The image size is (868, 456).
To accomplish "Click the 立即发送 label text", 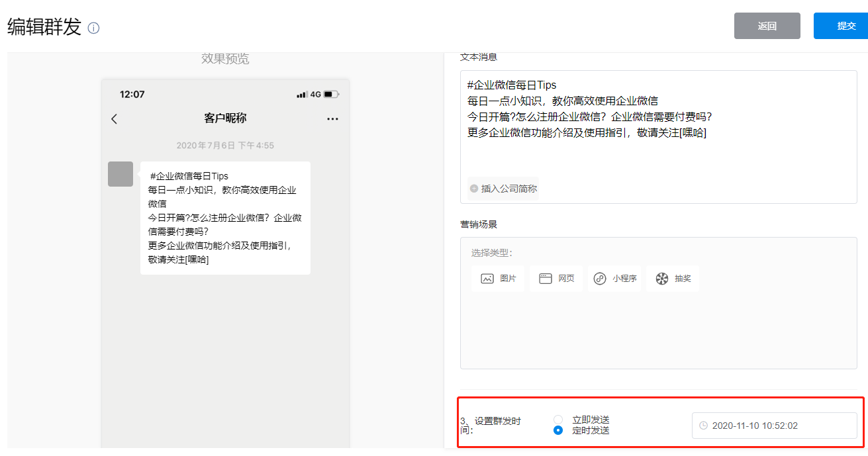I will click(591, 420).
